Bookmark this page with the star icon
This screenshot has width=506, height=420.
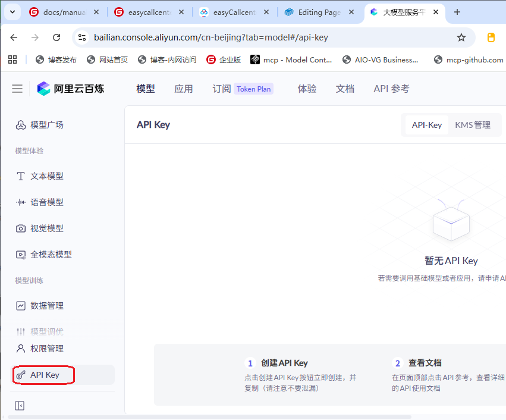461,37
